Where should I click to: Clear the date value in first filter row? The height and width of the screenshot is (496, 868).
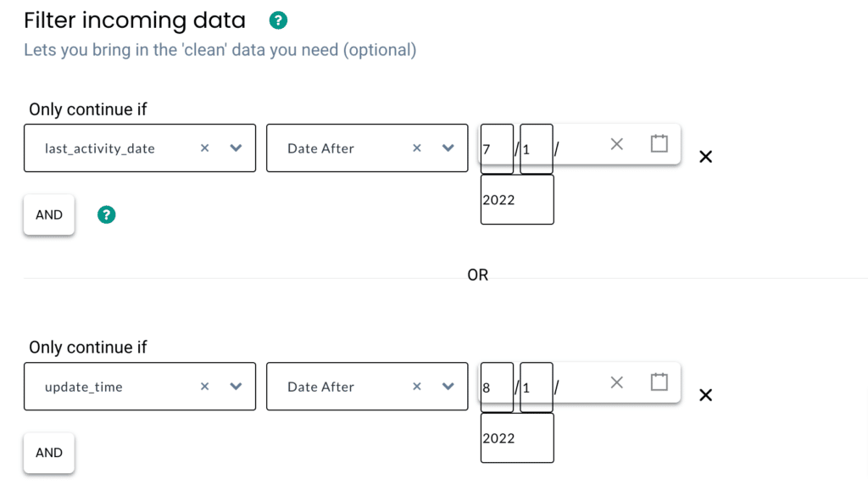(x=617, y=144)
